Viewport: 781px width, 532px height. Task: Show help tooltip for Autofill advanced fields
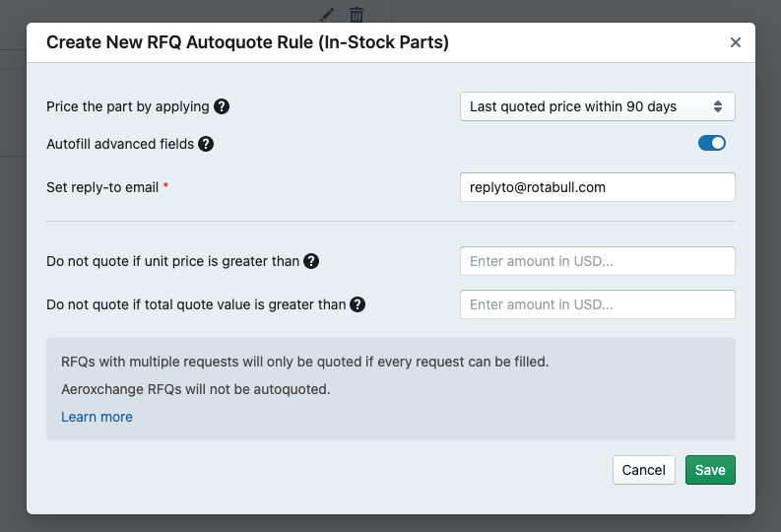click(x=206, y=144)
